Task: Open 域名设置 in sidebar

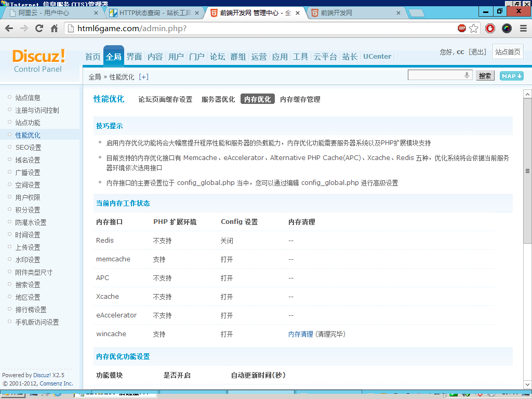Action: click(x=28, y=160)
